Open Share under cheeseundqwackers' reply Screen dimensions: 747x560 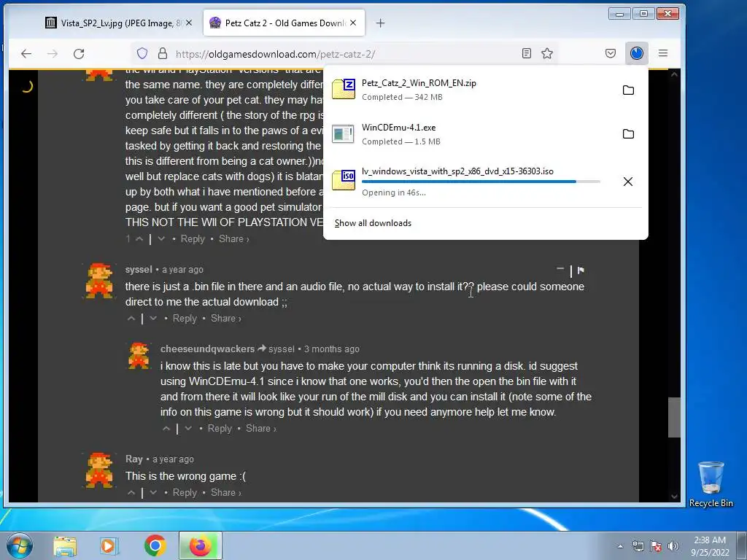coord(261,429)
